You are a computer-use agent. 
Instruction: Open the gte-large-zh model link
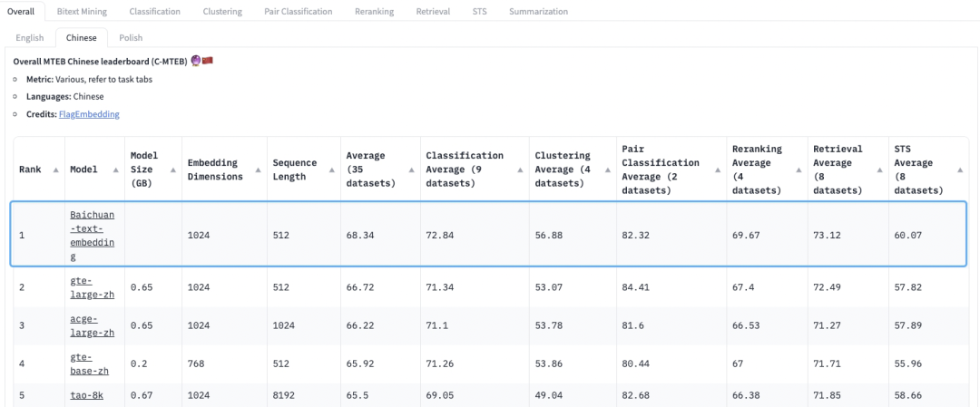pos(92,287)
